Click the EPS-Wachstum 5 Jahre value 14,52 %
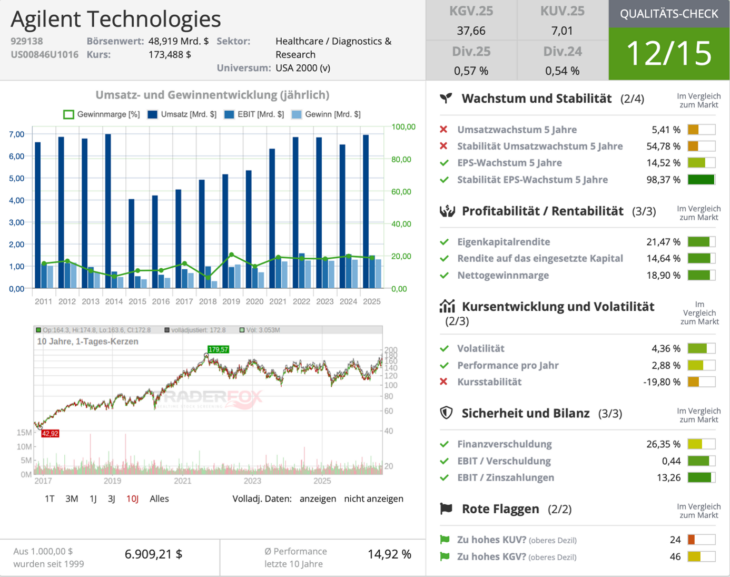This screenshot has width=730, height=577. [x=663, y=163]
